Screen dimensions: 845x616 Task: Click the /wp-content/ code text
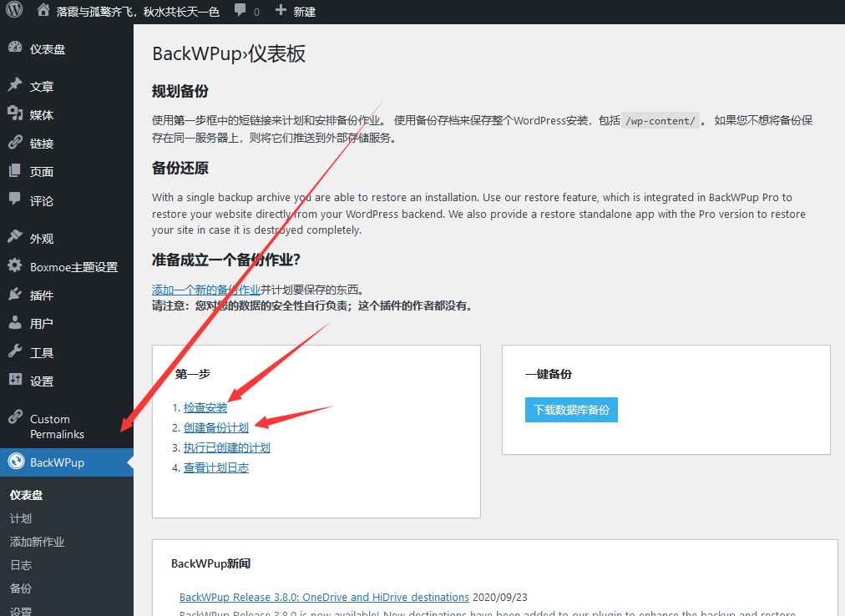tap(660, 121)
